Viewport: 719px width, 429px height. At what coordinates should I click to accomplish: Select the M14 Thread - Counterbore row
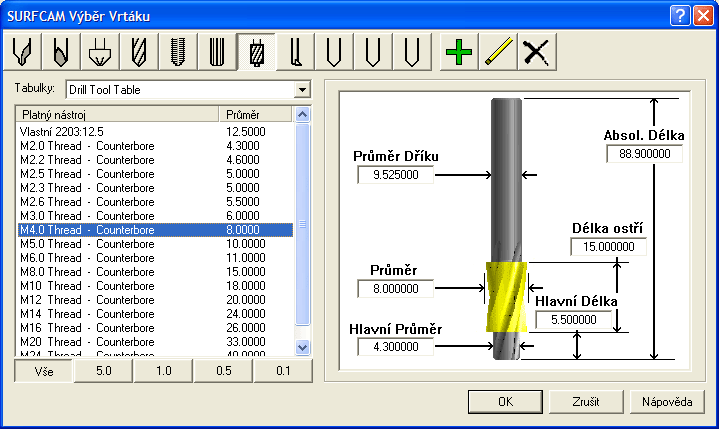click(x=155, y=314)
